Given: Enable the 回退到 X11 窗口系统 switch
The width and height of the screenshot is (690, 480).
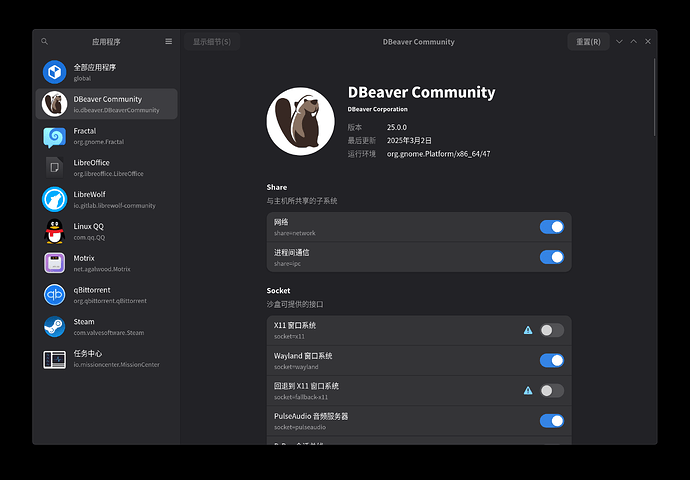Looking at the screenshot, I should point(552,391).
